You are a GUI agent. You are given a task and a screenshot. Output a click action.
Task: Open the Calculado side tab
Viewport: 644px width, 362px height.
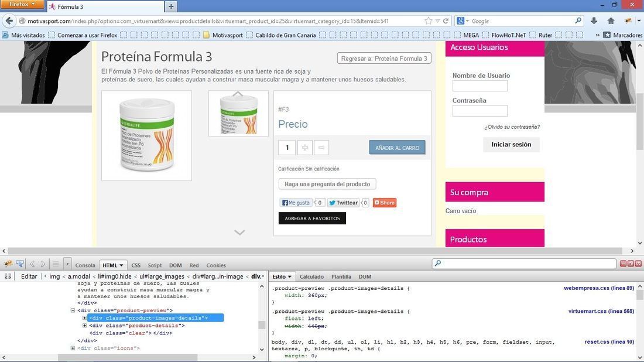pos(311,277)
